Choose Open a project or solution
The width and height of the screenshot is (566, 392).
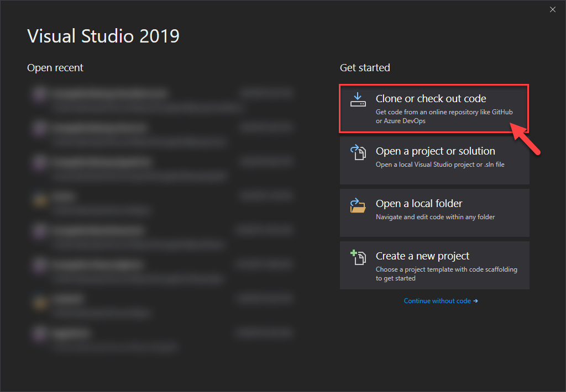click(x=434, y=161)
